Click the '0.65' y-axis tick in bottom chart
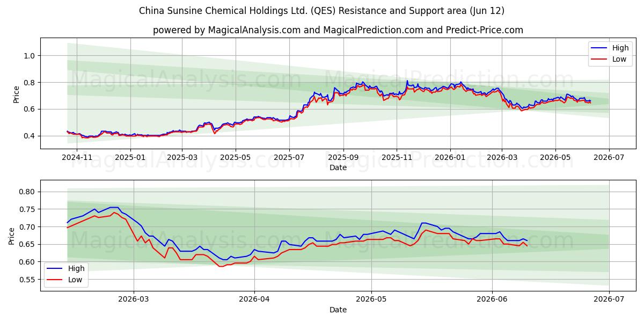This screenshot has width=644, height=322. pyautogui.click(x=27, y=245)
